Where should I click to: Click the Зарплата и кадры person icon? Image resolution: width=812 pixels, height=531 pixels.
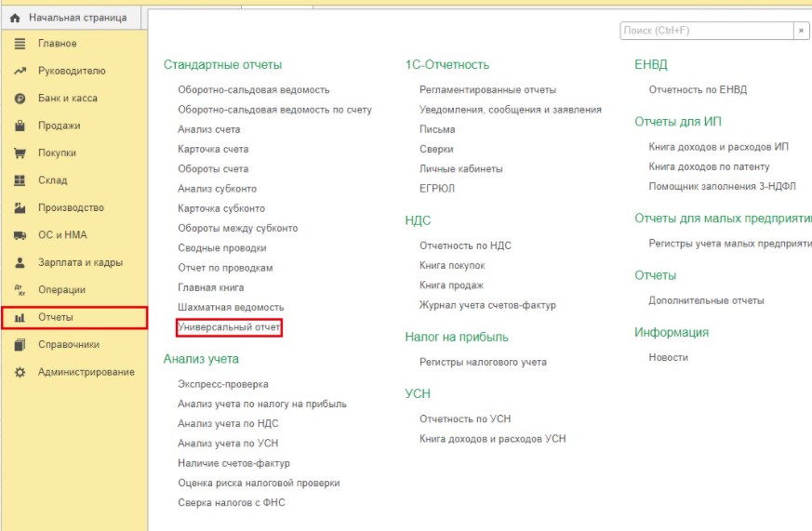pos(19,262)
